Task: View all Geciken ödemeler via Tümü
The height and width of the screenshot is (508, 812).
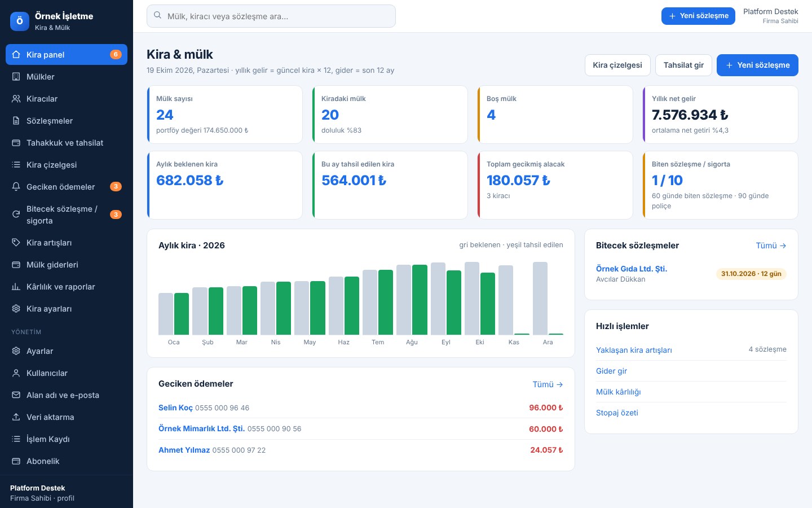Action: pyautogui.click(x=548, y=384)
